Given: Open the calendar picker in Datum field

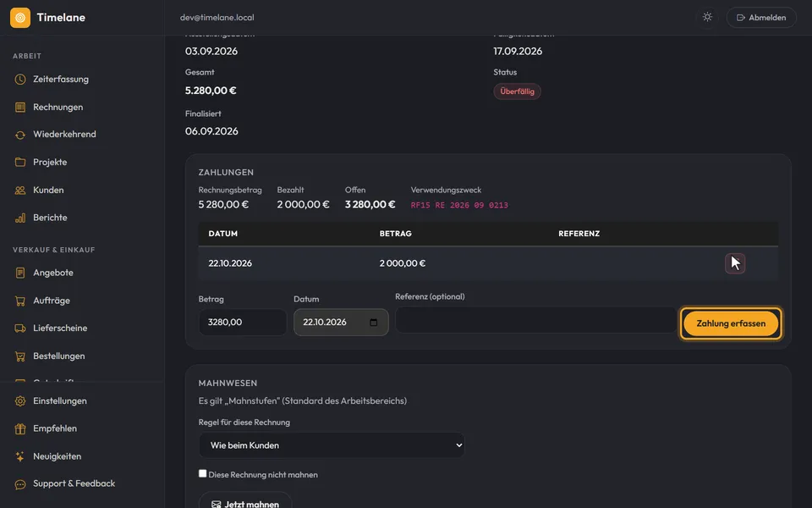Looking at the screenshot, I should click(373, 323).
